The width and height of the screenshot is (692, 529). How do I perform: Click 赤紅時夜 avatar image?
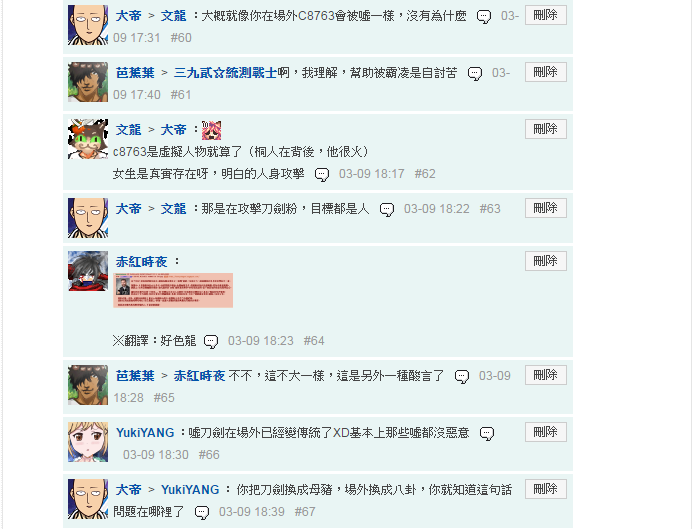(88, 271)
